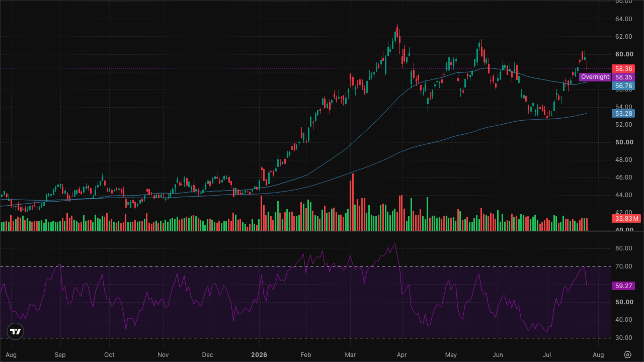Click the tallest red volume bar in March

click(x=353, y=202)
